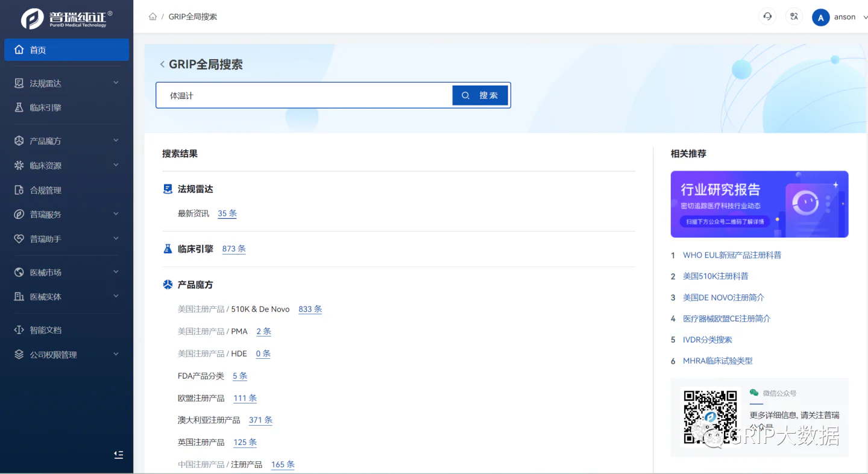Screen dimensions: 868x474
Task: Click the breadcrumb home icon
Action: tap(153, 16)
